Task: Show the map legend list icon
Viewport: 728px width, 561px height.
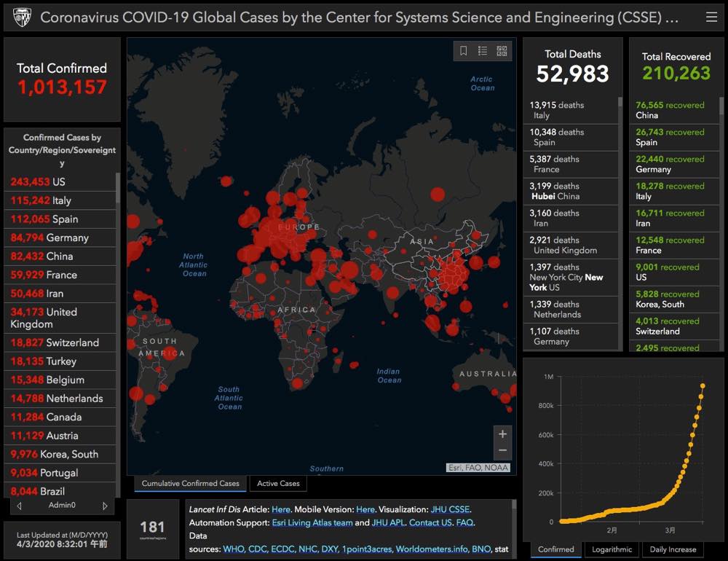Action: tap(483, 51)
